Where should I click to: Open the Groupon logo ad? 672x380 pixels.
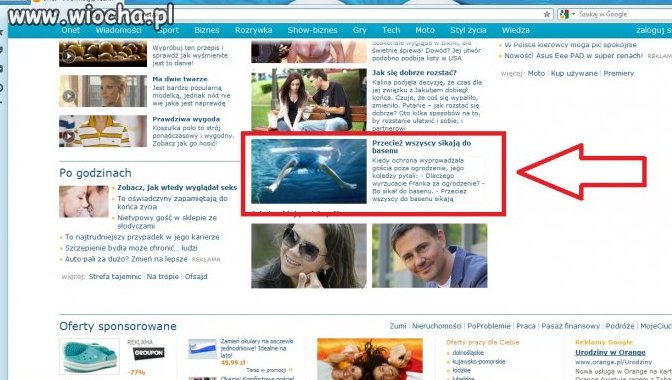(x=148, y=353)
